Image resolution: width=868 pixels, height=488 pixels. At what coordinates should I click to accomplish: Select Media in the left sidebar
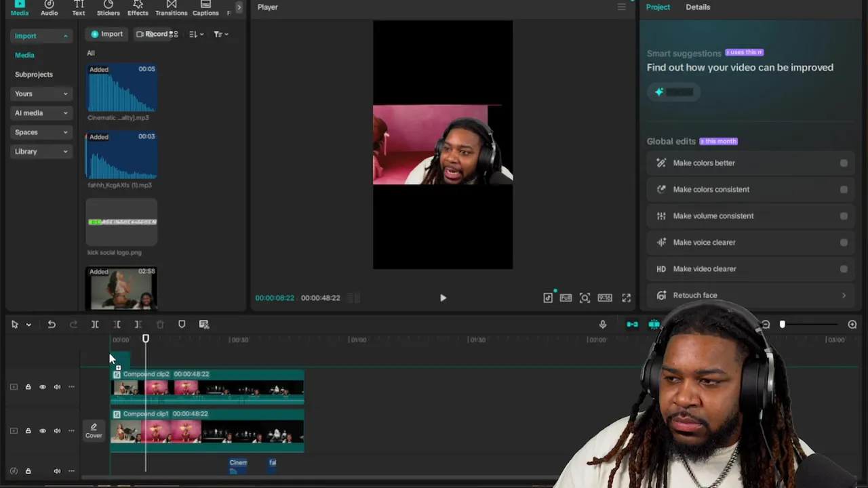(24, 55)
